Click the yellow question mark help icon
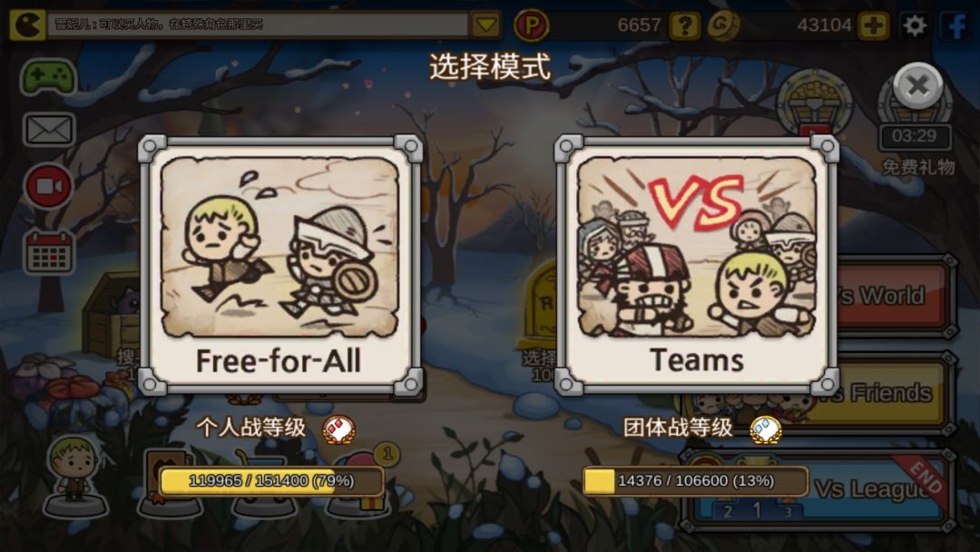The height and width of the screenshot is (552, 980). 685,25
